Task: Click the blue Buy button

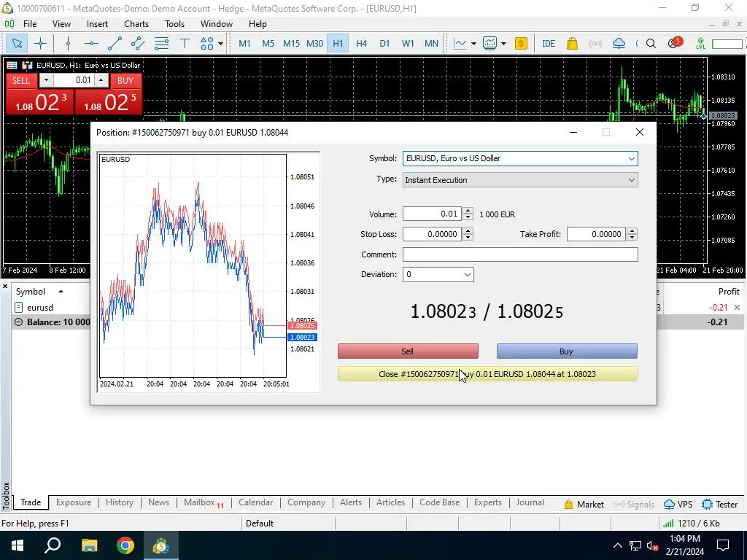Action: [567, 351]
